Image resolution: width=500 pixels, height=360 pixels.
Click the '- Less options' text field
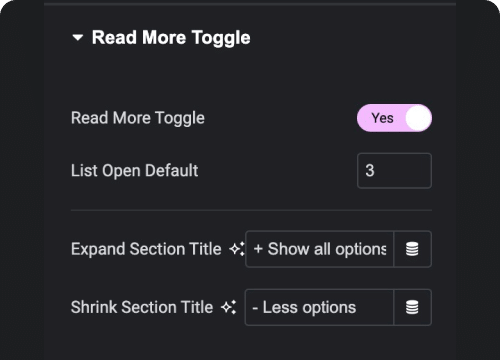click(x=319, y=307)
